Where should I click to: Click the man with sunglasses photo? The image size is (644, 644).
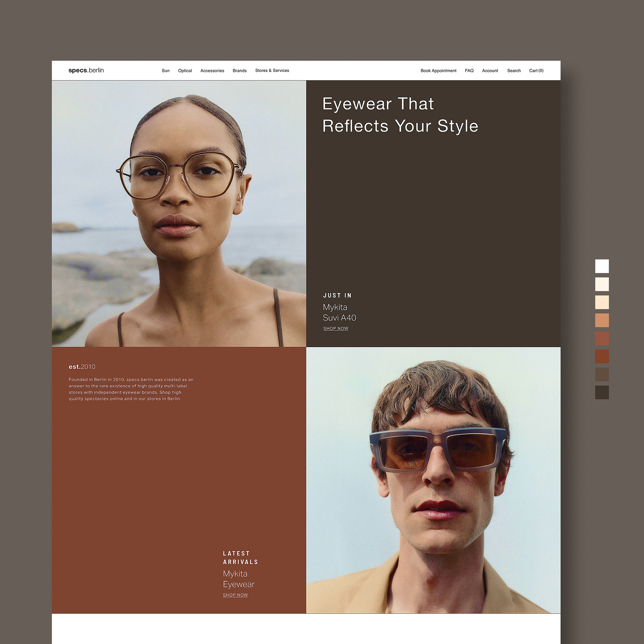pyautogui.click(x=433, y=480)
